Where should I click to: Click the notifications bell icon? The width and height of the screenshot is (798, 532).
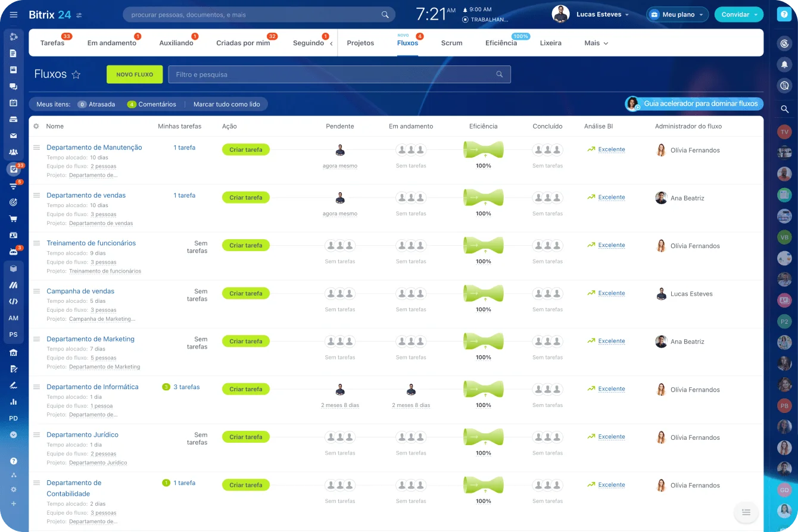point(784,64)
